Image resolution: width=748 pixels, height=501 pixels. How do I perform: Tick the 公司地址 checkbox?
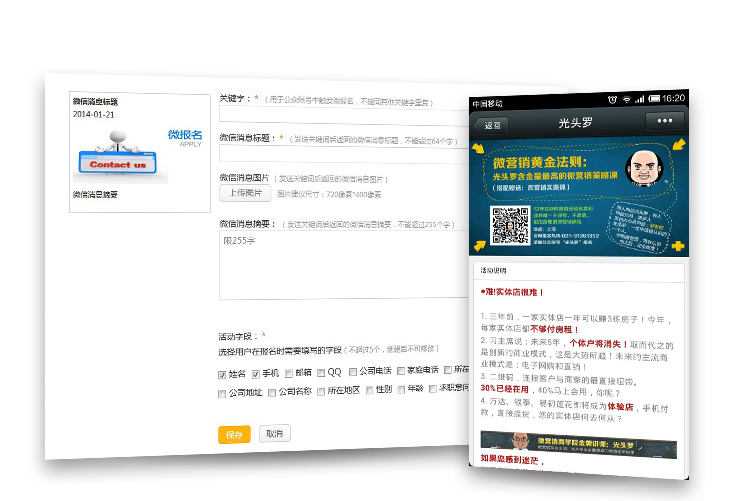[223, 393]
